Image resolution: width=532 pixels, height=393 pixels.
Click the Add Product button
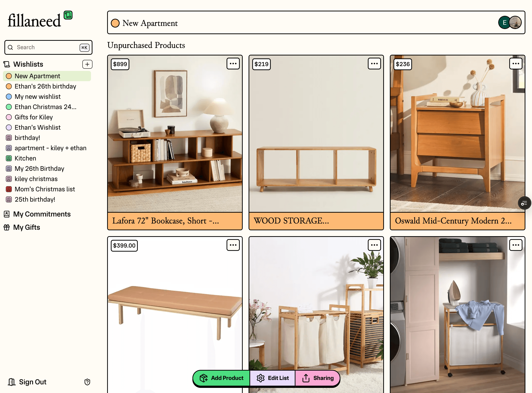221,378
